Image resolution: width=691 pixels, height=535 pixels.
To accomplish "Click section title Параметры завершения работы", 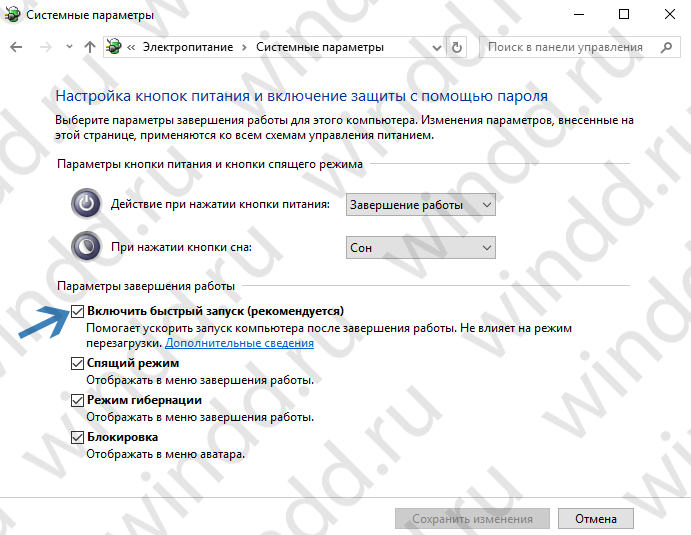I will coord(146,286).
